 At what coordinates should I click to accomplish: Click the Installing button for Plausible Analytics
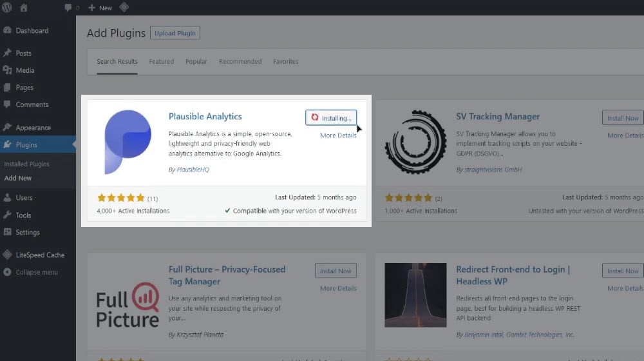pyautogui.click(x=331, y=117)
